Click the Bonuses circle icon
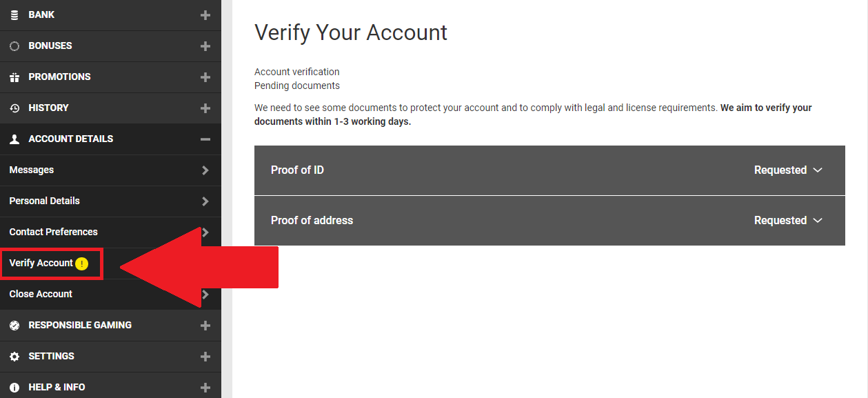This screenshot has height=398, width=868. coord(14,46)
